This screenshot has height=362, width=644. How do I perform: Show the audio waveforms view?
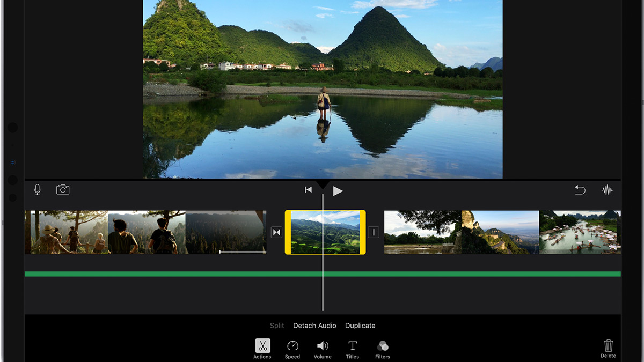tap(607, 189)
